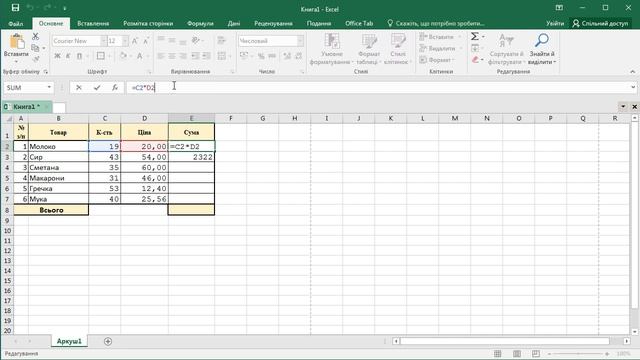
Task: Click inside the formula bar showing =C2*D2
Action: [x=378, y=87]
